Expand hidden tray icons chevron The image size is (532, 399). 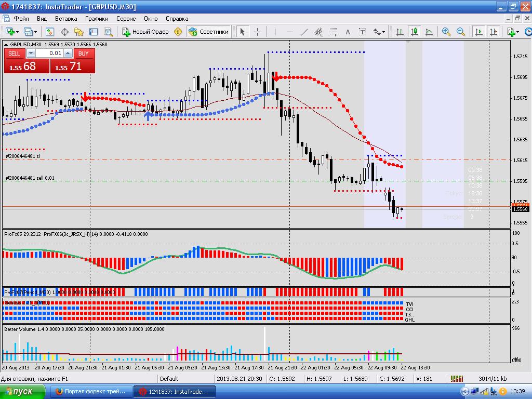click(465, 392)
